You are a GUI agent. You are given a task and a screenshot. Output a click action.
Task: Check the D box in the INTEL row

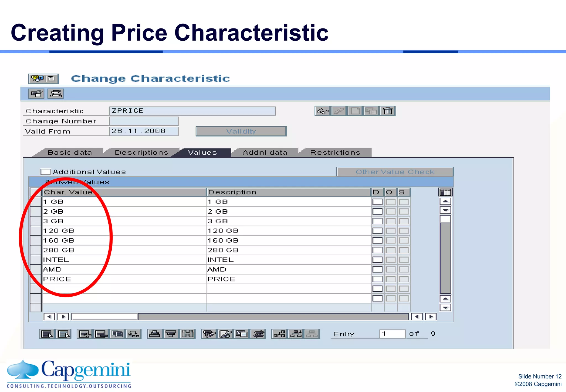pyautogui.click(x=377, y=260)
